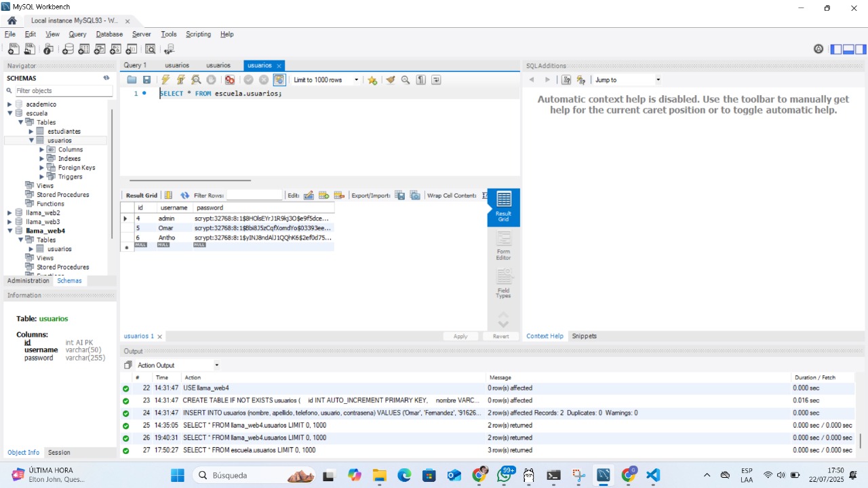Collapse the escuela schema
868x488 pixels.
tap(9, 113)
